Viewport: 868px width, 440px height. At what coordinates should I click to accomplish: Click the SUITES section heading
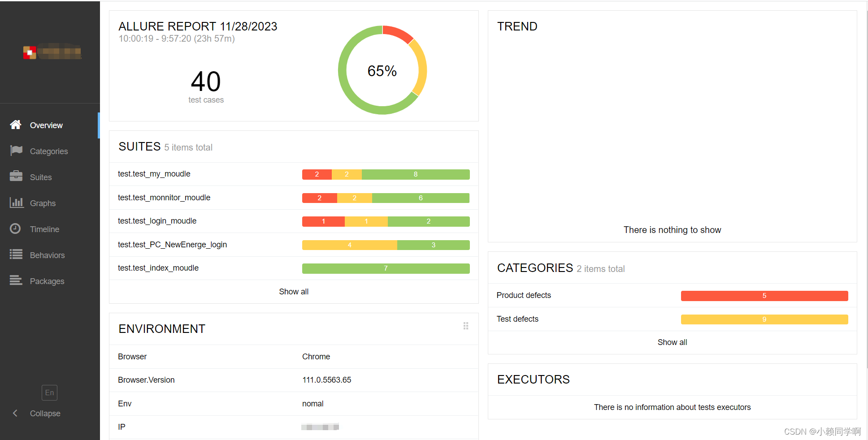pos(139,147)
